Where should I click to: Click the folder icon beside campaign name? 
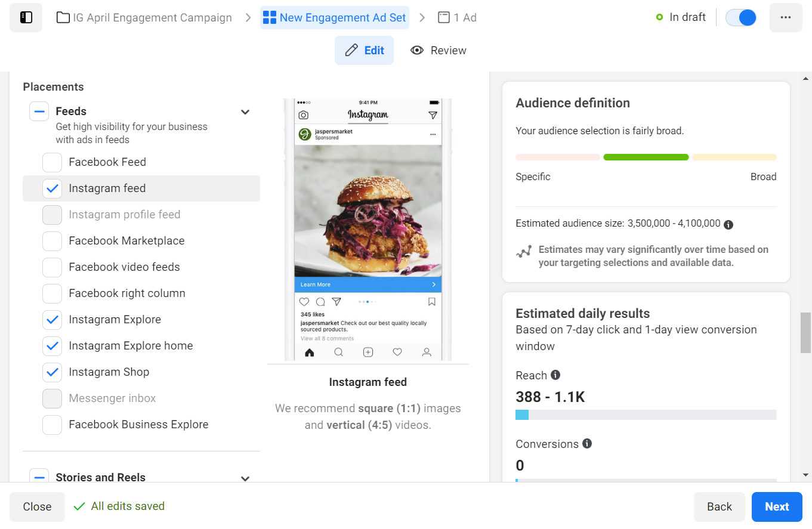(x=63, y=17)
